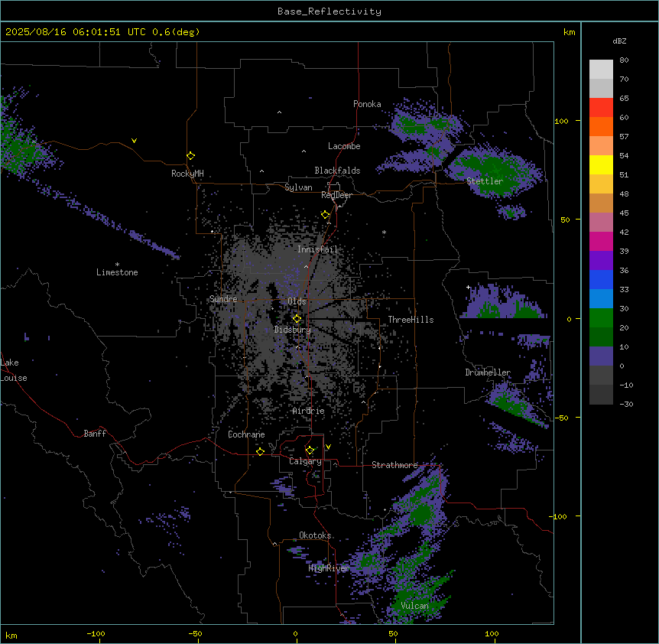Image resolution: width=659 pixels, height=644 pixels.
Task: Click the Drumheller town label
Action: click(x=488, y=372)
